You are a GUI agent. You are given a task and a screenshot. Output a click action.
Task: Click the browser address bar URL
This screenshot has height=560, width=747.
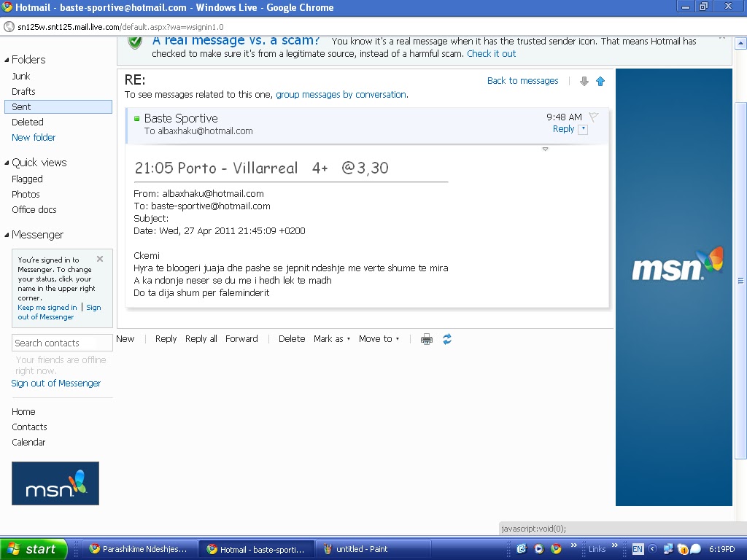[120, 27]
